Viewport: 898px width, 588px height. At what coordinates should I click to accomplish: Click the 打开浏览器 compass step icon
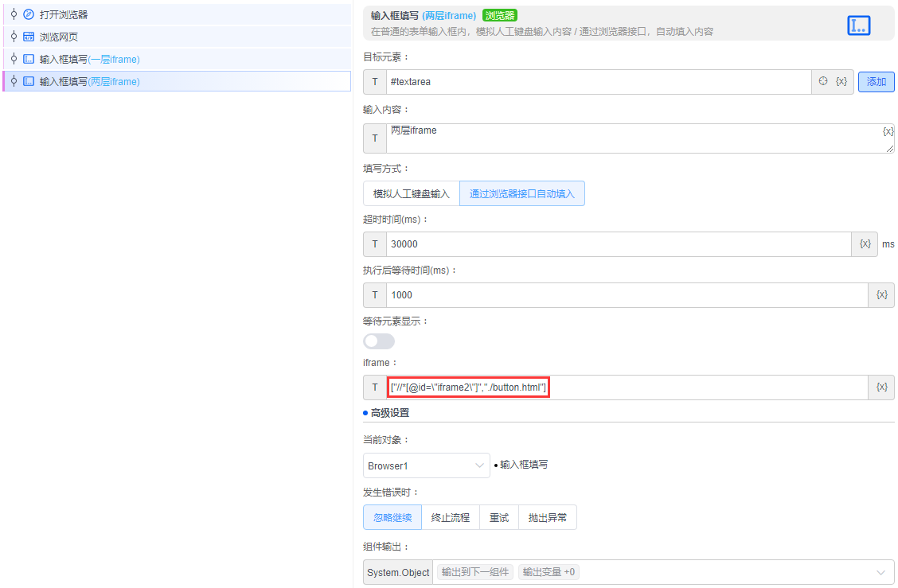29,14
